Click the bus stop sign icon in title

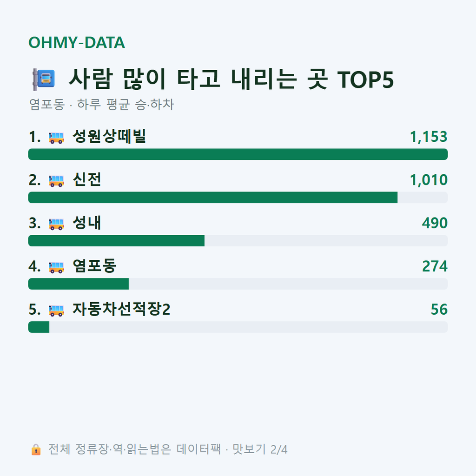(x=44, y=79)
